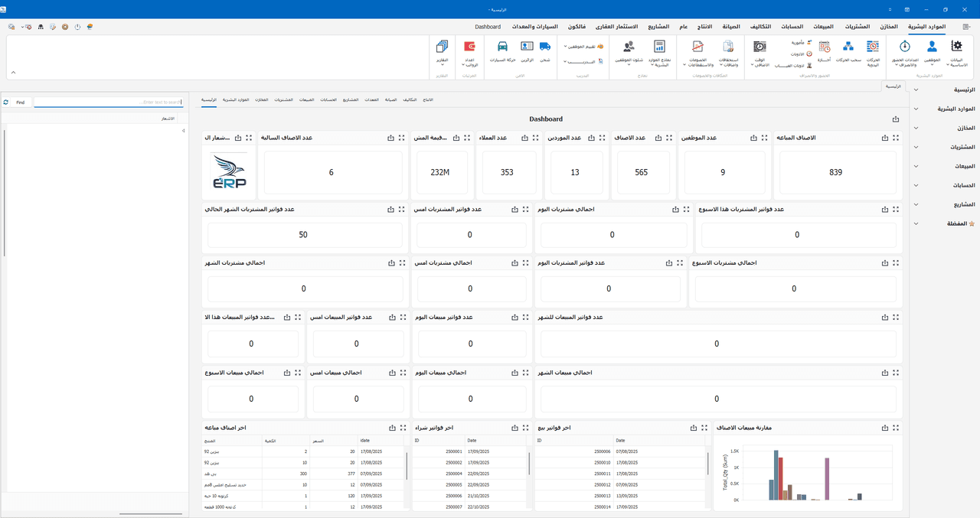Click حركة السيارات car icon

point(501,50)
